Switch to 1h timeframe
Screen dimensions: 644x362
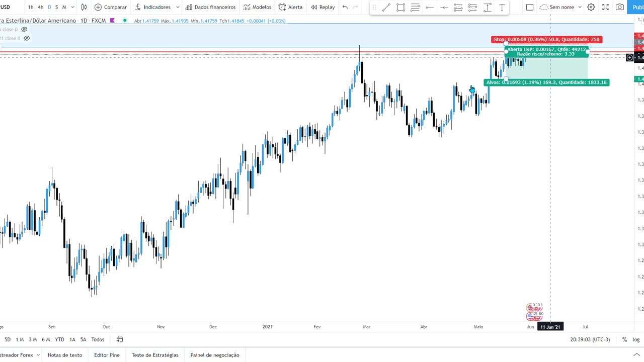(31, 7)
